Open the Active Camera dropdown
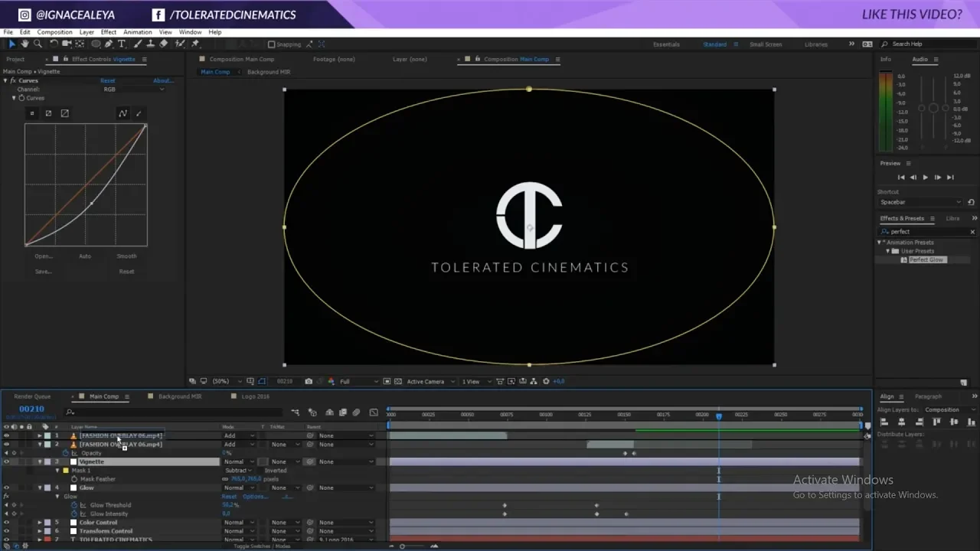Viewport: 980px width, 551px height. pos(430,381)
